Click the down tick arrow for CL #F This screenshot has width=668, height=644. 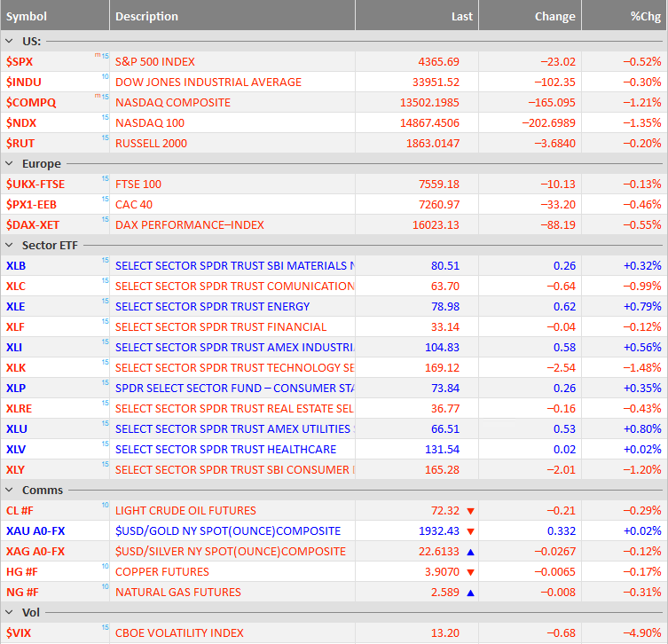(x=470, y=511)
